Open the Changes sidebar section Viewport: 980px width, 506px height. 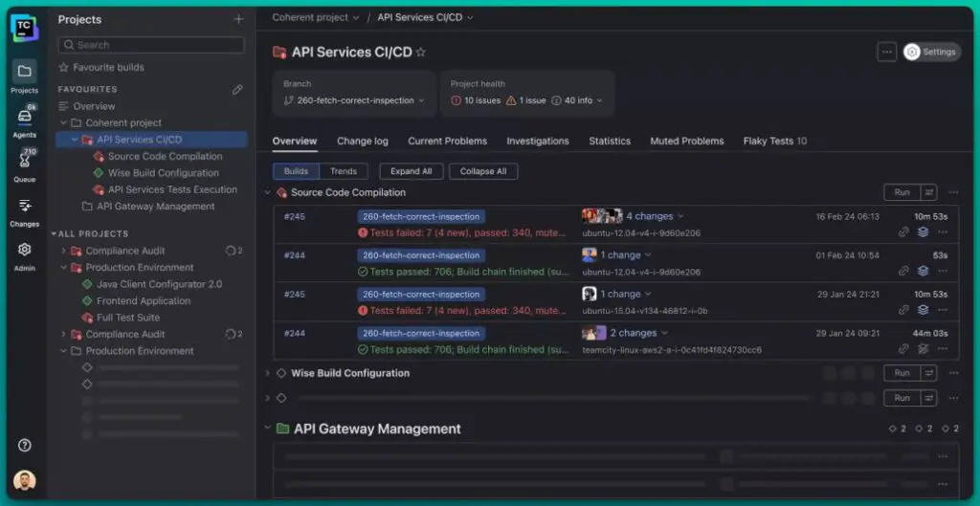pos(24,211)
